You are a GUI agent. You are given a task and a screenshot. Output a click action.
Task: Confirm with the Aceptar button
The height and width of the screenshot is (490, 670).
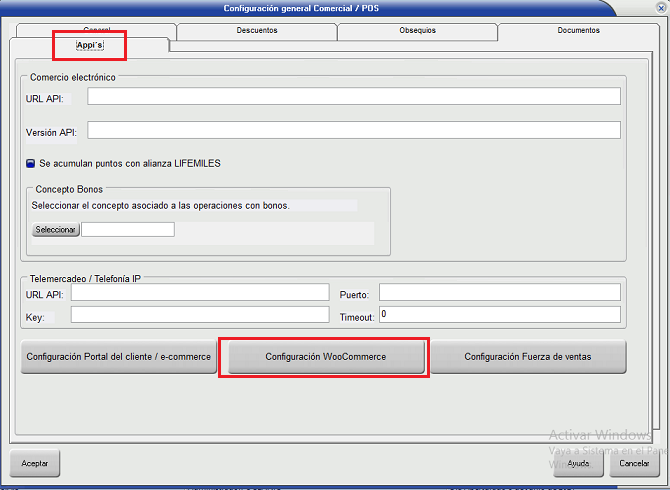[x=35, y=463]
